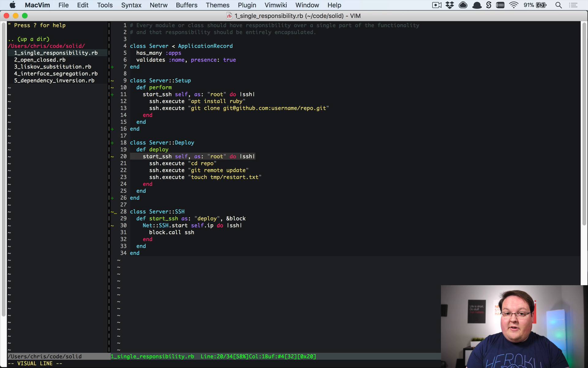The height and width of the screenshot is (368, 588).
Task: Select line 28 class Server::SSH
Action: point(156,212)
